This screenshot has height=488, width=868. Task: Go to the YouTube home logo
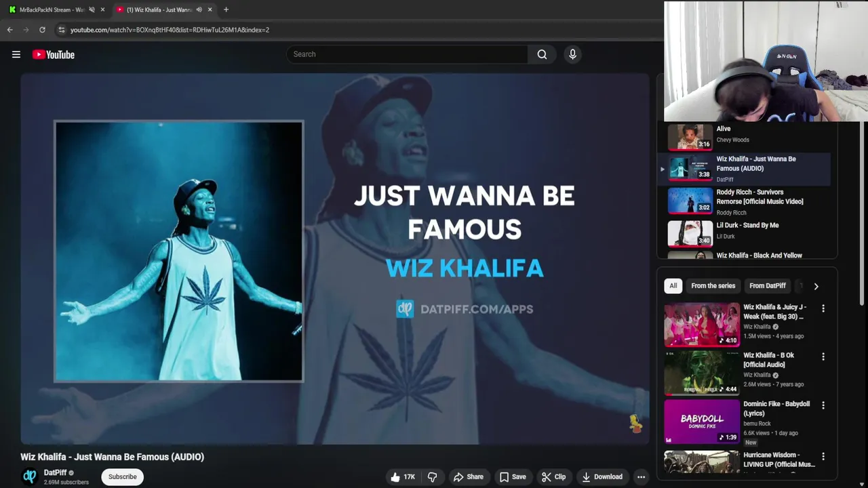point(53,54)
